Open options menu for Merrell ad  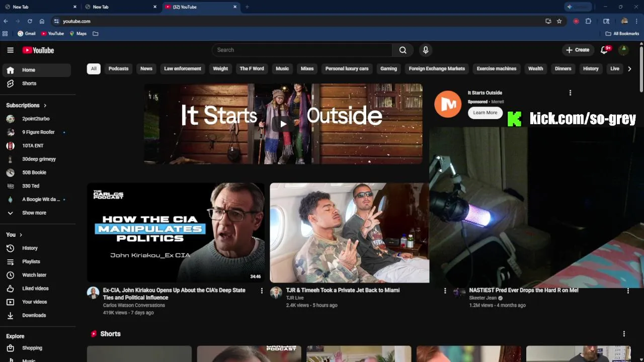coord(570,93)
